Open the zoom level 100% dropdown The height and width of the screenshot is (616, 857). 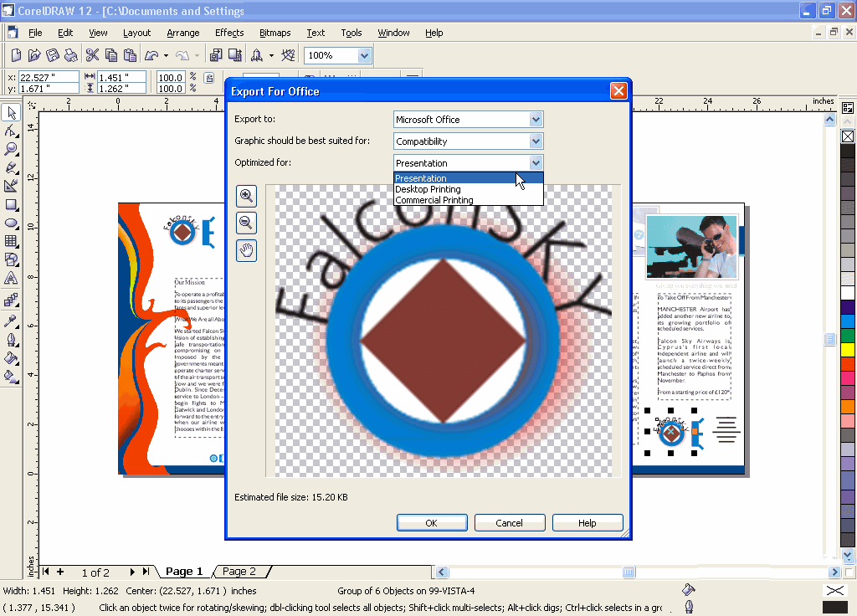tap(365, 55)
